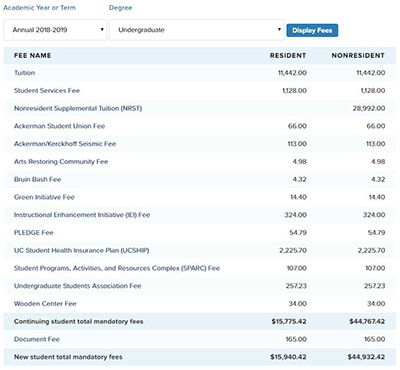Select the Arts Restoring Community Fee link
Screen dimensions: 400x370
[x=61, y=162]
